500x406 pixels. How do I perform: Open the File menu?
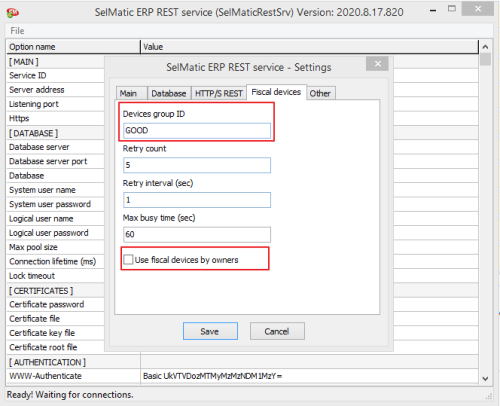pos(17,31)
